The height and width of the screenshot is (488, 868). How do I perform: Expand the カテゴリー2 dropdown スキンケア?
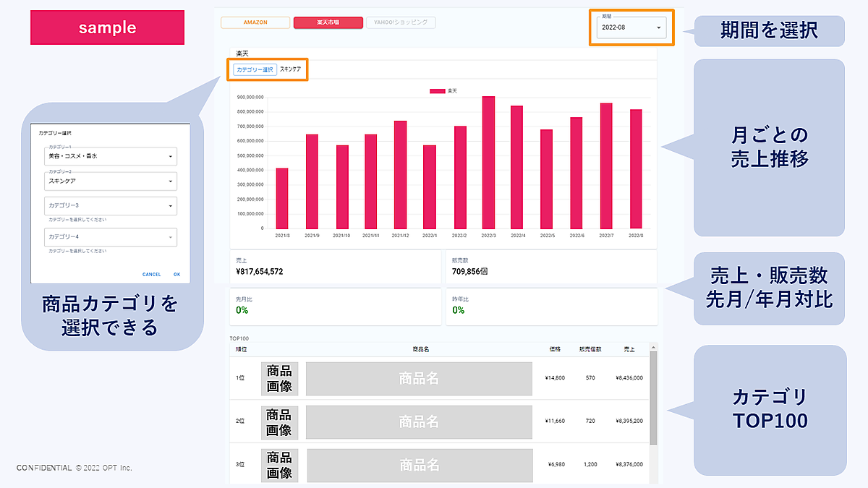click(x=110, y=181)
